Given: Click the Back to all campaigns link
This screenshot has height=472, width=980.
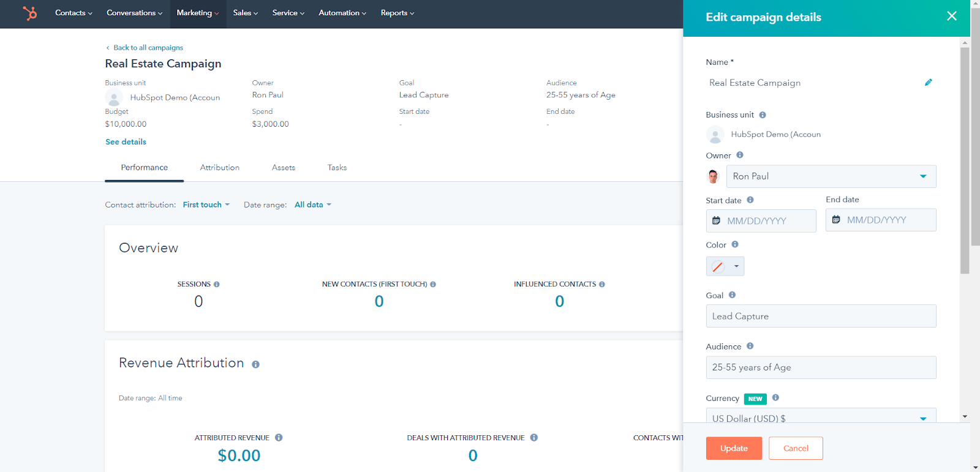Looking at the screenshot, I should coord(148,48).
